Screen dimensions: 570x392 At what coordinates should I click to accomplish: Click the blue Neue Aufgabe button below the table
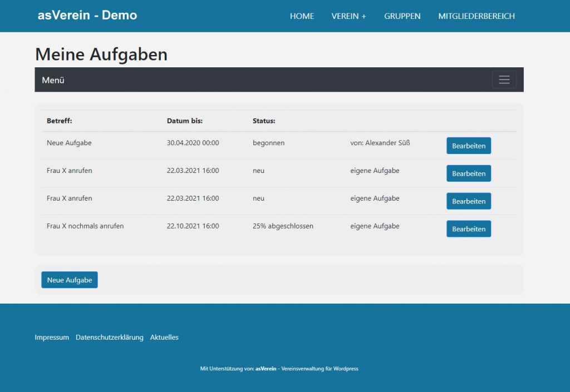point(70,280)
